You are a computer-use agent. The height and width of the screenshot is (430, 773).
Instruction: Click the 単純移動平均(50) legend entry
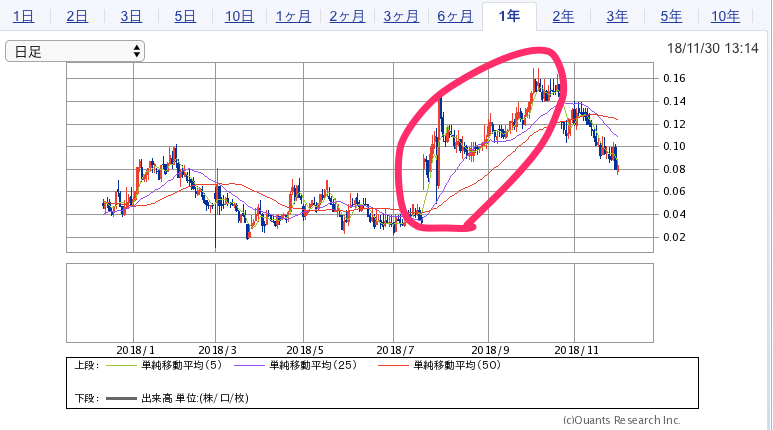tap(447, 366)
